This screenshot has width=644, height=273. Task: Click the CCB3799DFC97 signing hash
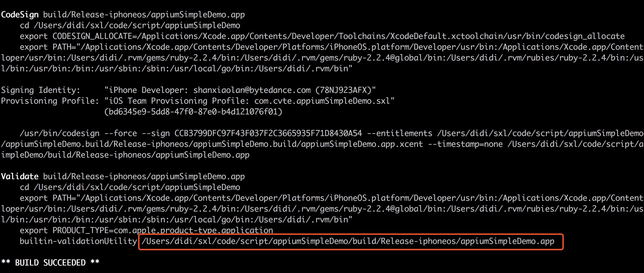268,133
